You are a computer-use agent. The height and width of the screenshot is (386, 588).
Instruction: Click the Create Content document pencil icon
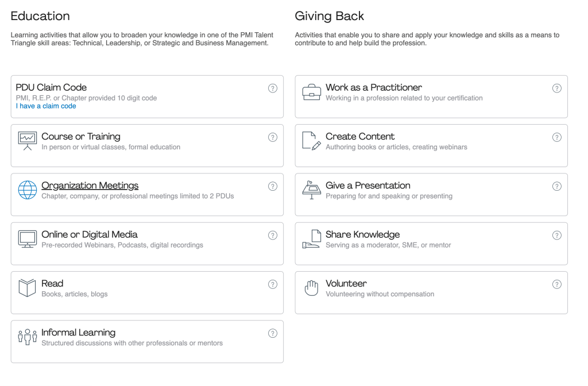[311, 141]
